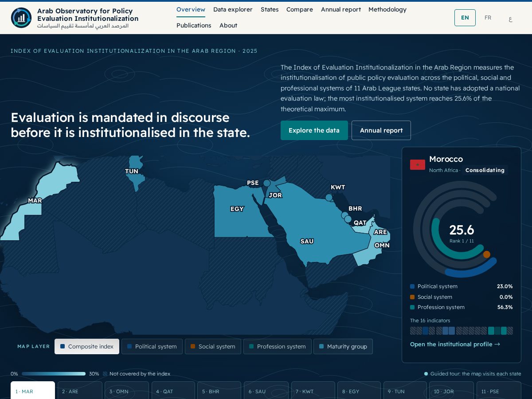The width and height of the screenshot is (532, 399).
Task: Click the Arabic language icon button
Action: click(x=510, y=18)
